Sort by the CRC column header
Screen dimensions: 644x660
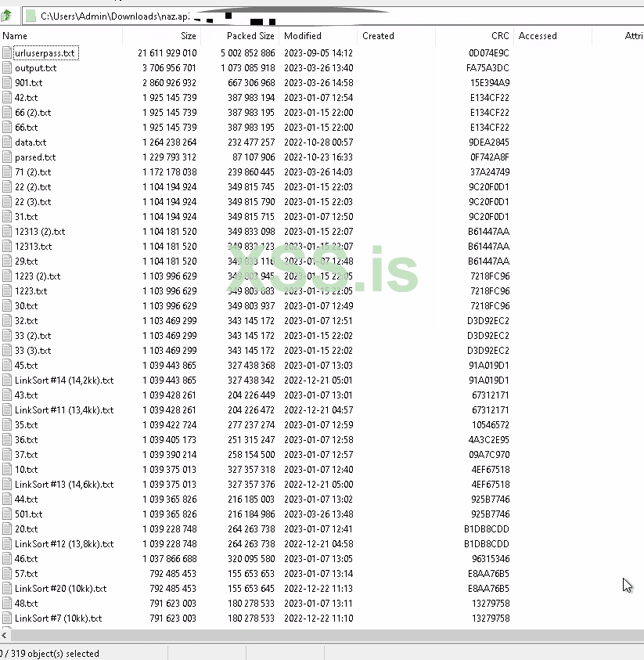[474, 36]
